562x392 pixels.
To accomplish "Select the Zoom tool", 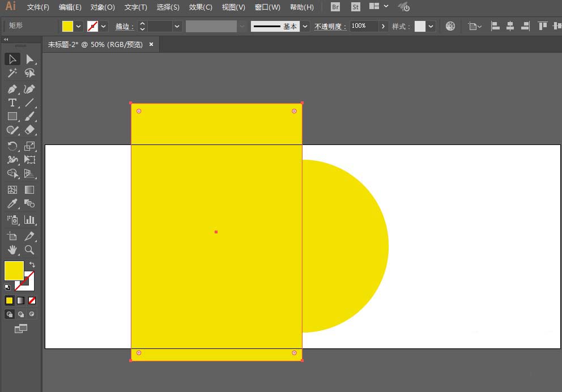I will click(30, 250).
